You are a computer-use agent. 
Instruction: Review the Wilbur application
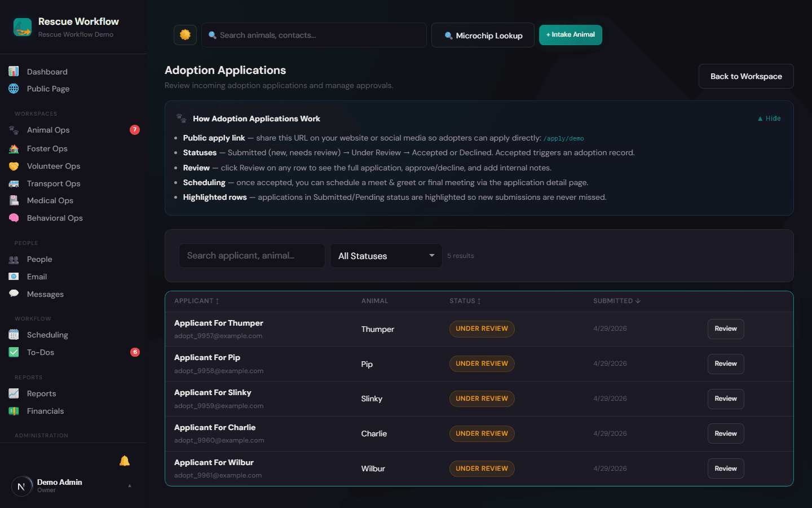(x=726, y=468)
